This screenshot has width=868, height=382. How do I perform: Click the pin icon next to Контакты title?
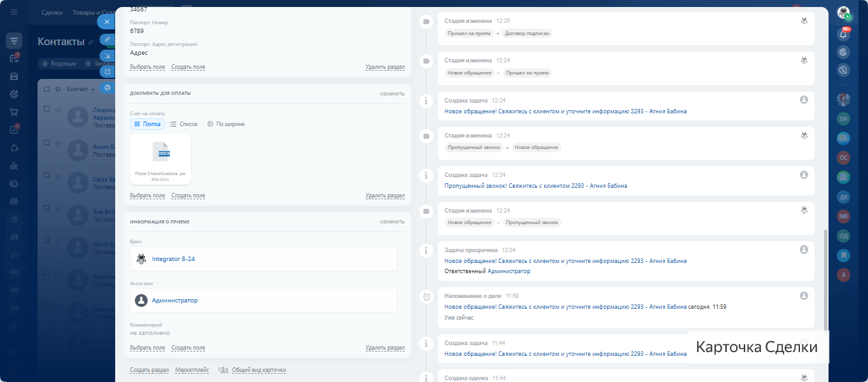[91, 42]
